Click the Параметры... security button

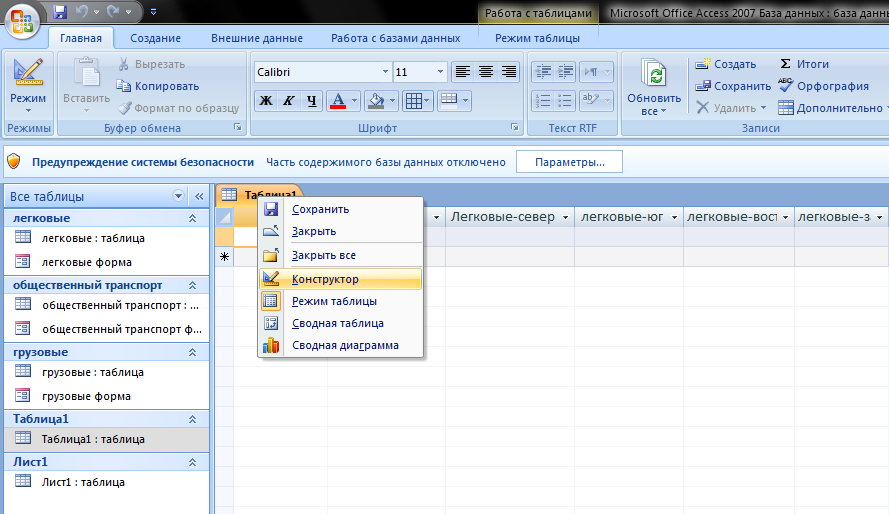click(569, 162)
